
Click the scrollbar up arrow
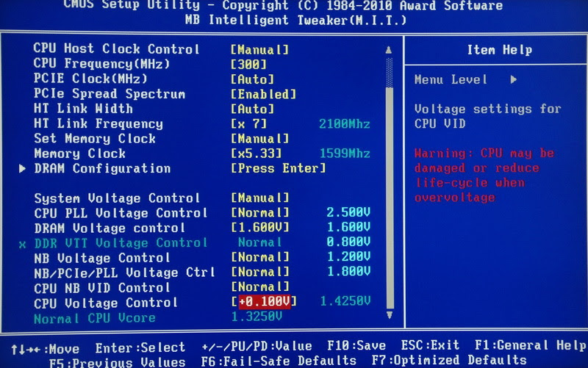click(x=389, y=50)
